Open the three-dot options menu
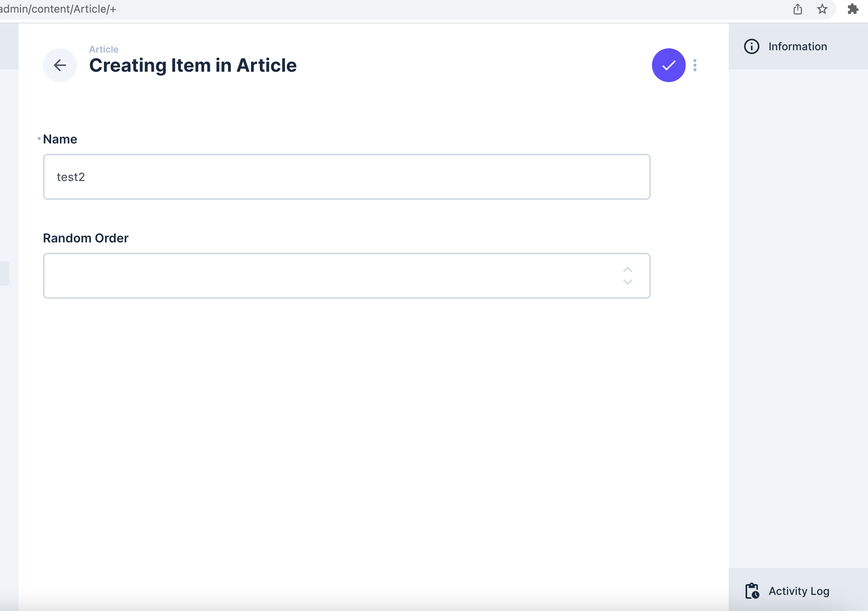The height and width of the screenshot is (611, 868). tap(696, 65)
